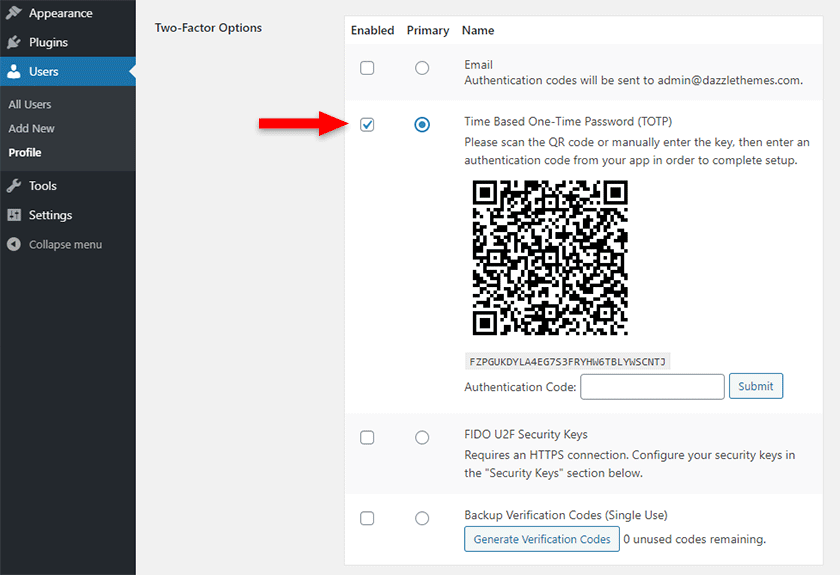Select TOTP primary radio button

click(x=422, y=125)
